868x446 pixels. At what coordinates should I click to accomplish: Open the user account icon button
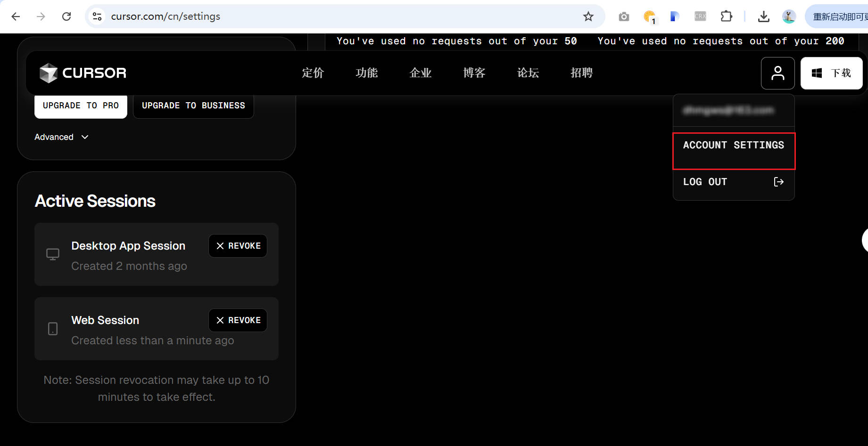777,73
